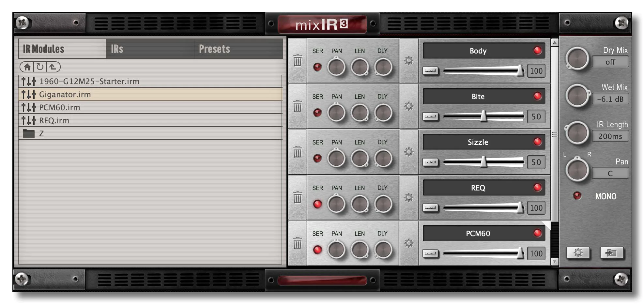Refresh the IR Modules file list
644x304 pixels.
pyautogui.click(x=40, y=67)
